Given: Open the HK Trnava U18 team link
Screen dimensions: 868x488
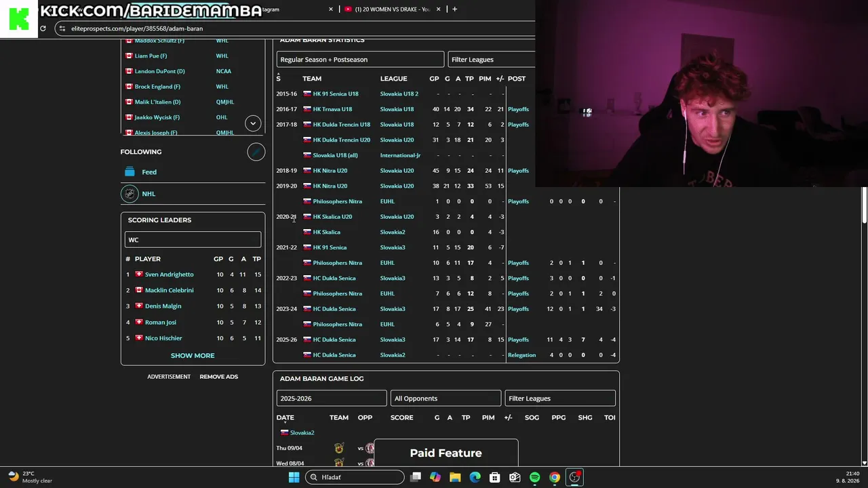Looking at the screenshot, I should point(332,109).
